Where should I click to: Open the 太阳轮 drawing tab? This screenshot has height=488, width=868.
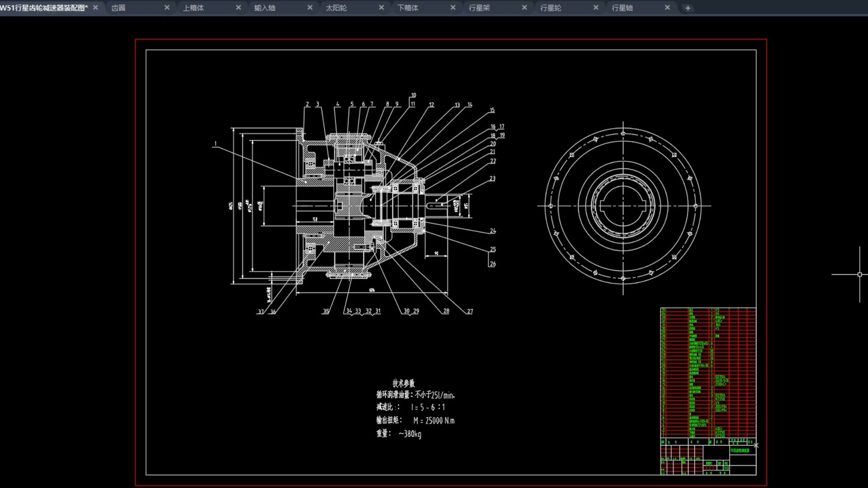(336, 8)
